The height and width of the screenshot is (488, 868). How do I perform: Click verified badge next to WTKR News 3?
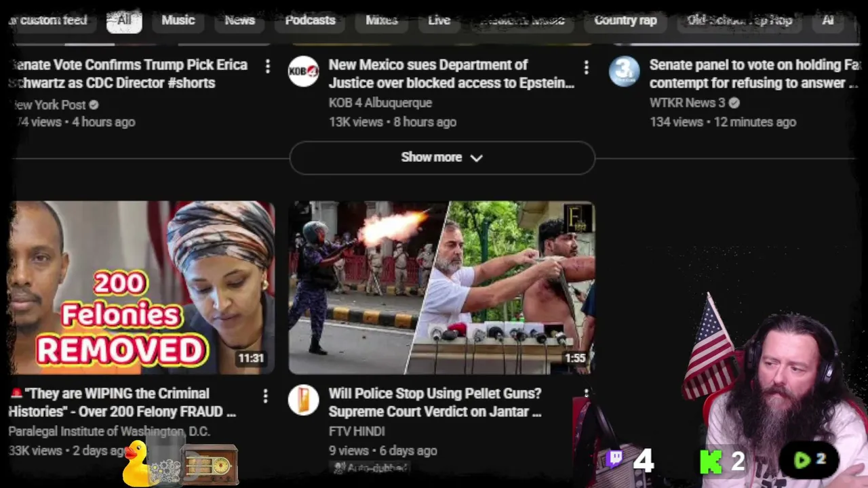(734, 103)
